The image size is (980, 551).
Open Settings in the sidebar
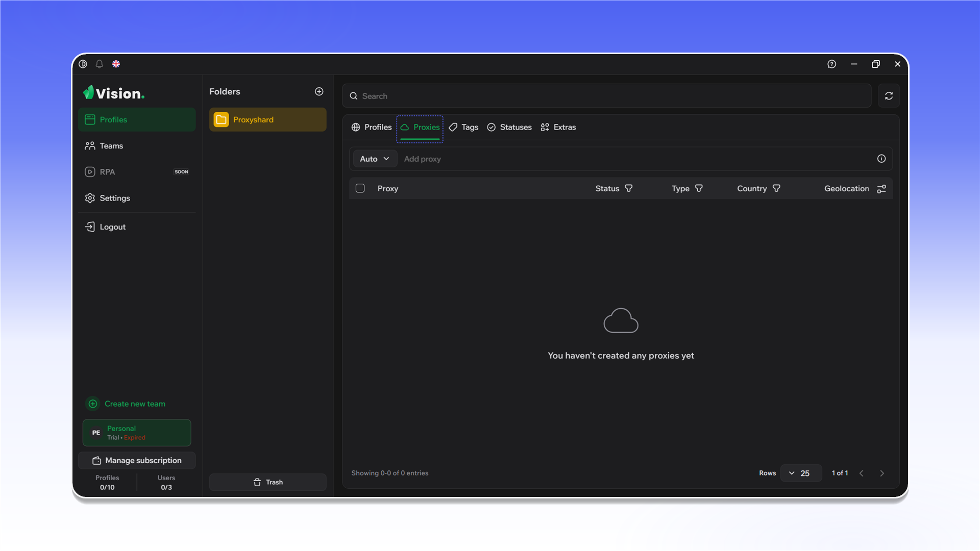(x=137, y=198)
